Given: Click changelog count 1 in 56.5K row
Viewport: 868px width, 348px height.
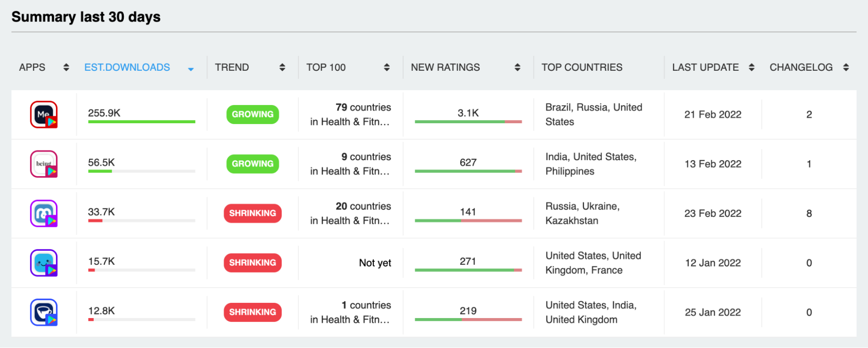Looking at the screenshot, I should [809, 164].
